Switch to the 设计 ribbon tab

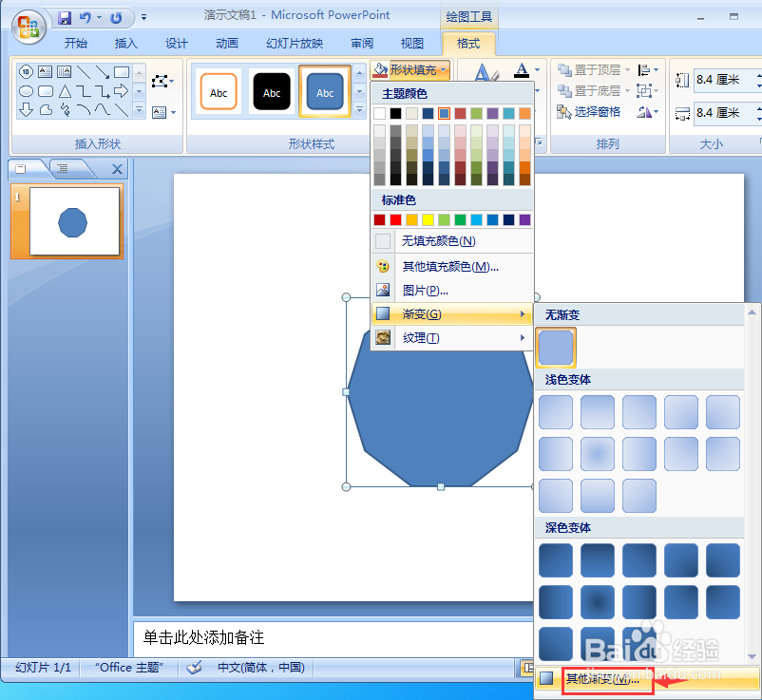[x=177, y=44]
